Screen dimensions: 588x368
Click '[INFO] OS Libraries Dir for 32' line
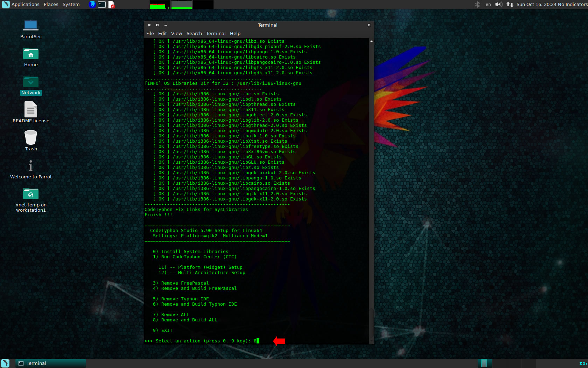click(x=223, y=83)
